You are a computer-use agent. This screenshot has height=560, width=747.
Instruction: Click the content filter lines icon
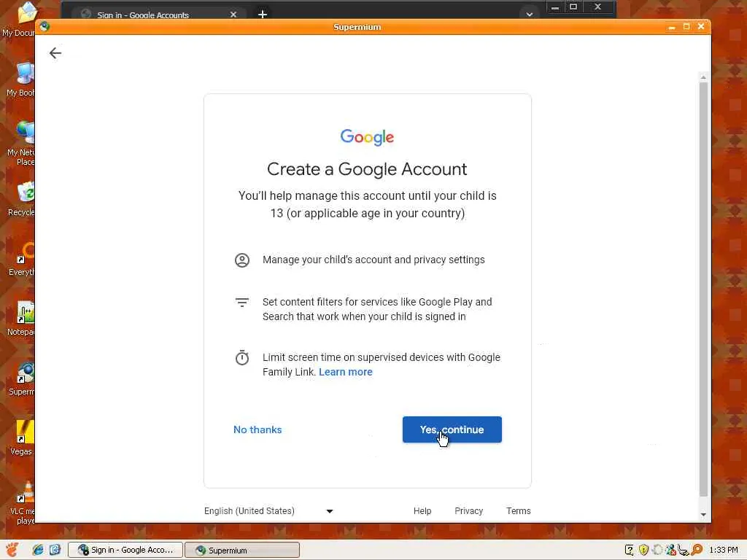pos(242,303)
